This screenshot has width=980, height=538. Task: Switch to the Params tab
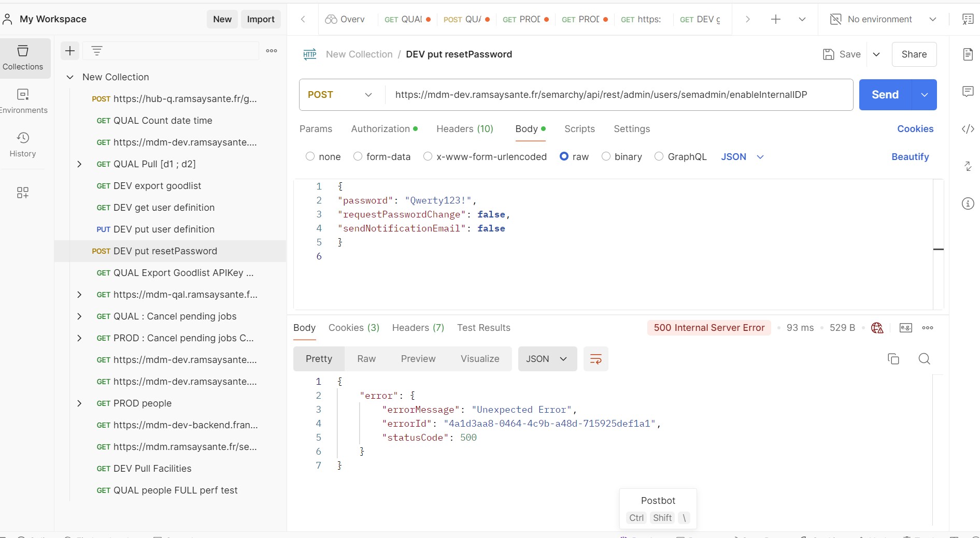tap(316, 129)
